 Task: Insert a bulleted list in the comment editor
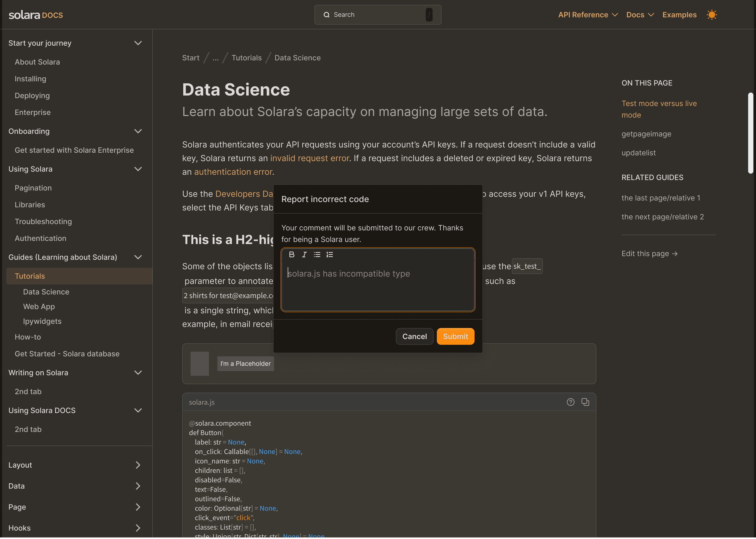point(317,255)
